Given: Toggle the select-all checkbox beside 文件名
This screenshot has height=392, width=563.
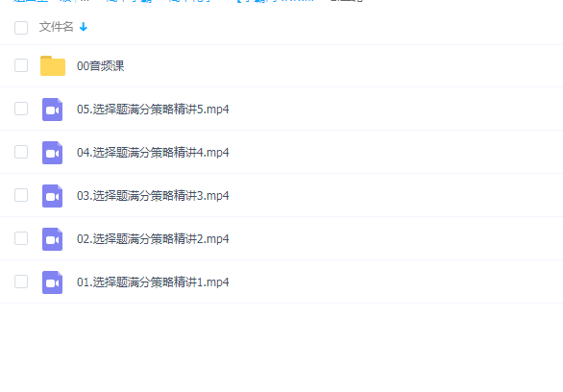Looking at the screenshot, I should 21,28.
